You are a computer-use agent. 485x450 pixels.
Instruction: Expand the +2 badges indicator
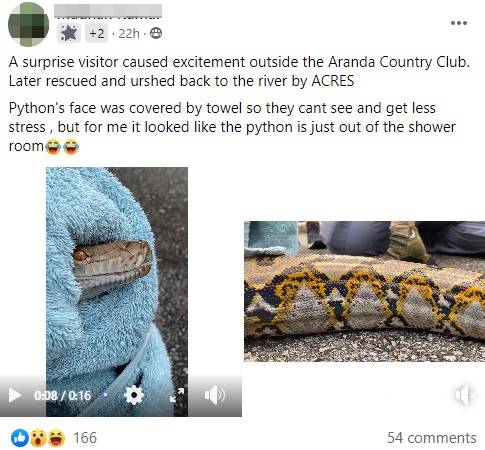pos(96,33)
